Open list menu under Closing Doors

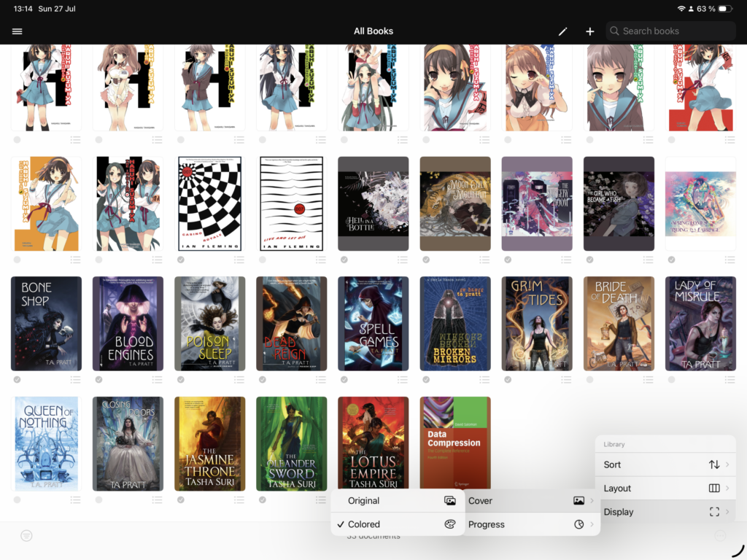point(158,499)
